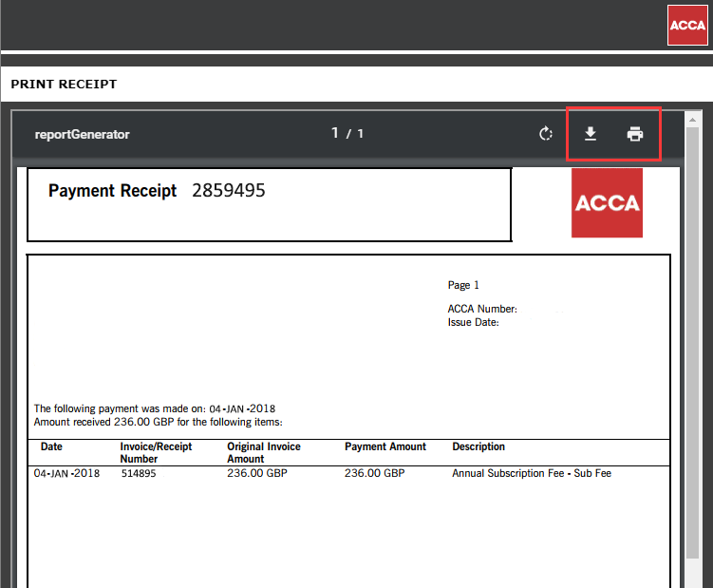Click the printer icon to print receipt
This screenshot has width=713, height=588.
tap(635, 134)
